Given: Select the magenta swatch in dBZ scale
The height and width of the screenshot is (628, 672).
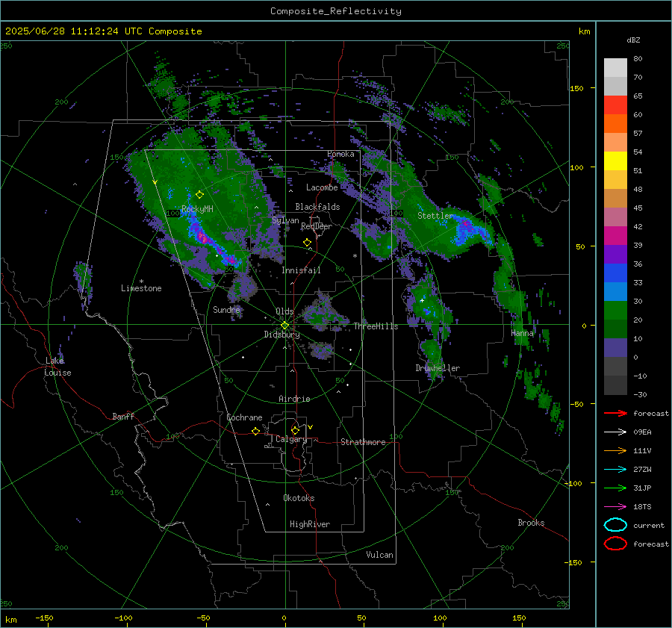Looking at the screenshot, I should (x=615, y=236).
